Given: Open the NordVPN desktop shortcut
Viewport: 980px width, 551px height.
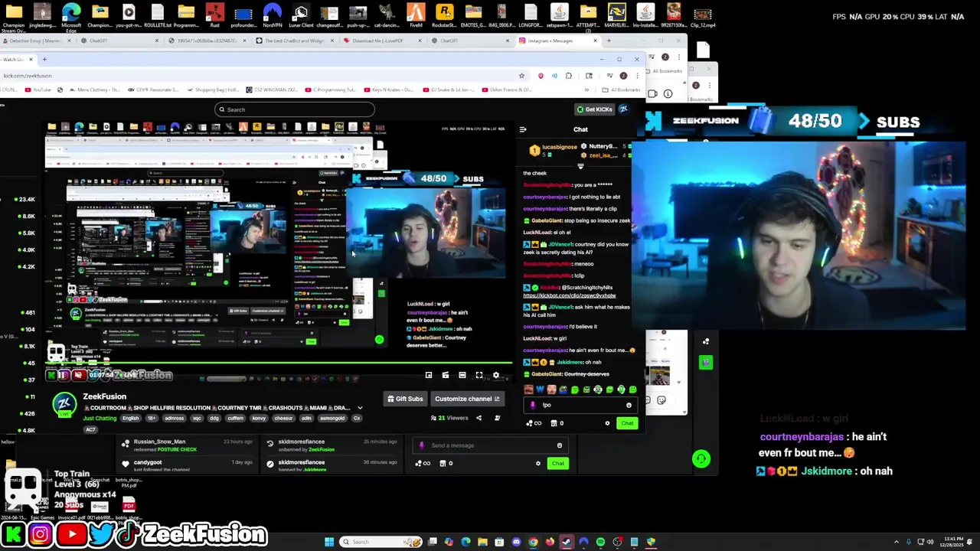Looking at the screenshot, I should (x=272, y=17).
